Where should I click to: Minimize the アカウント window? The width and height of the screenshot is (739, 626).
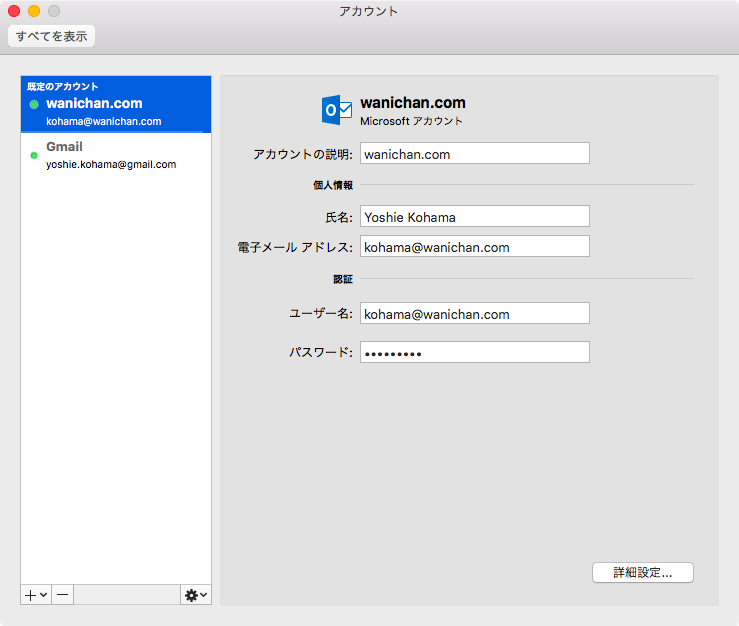pos(34,11)
